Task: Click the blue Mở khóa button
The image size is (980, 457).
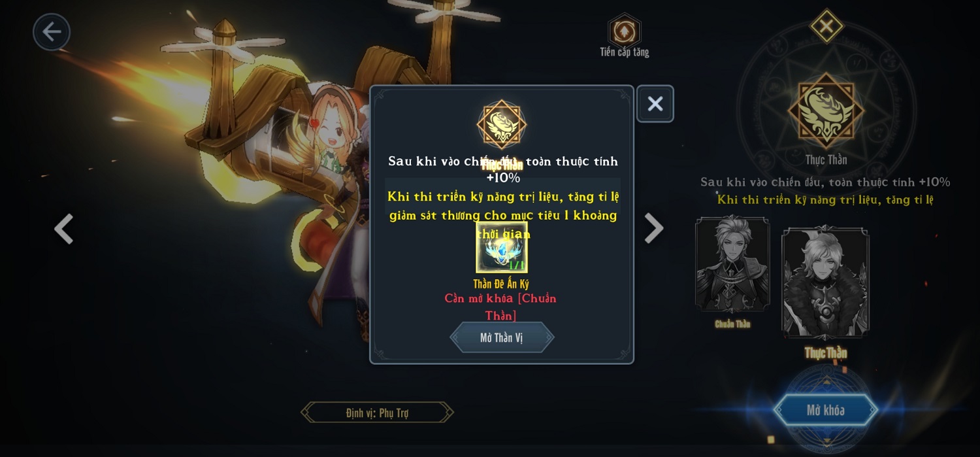Action: [826, 410]
